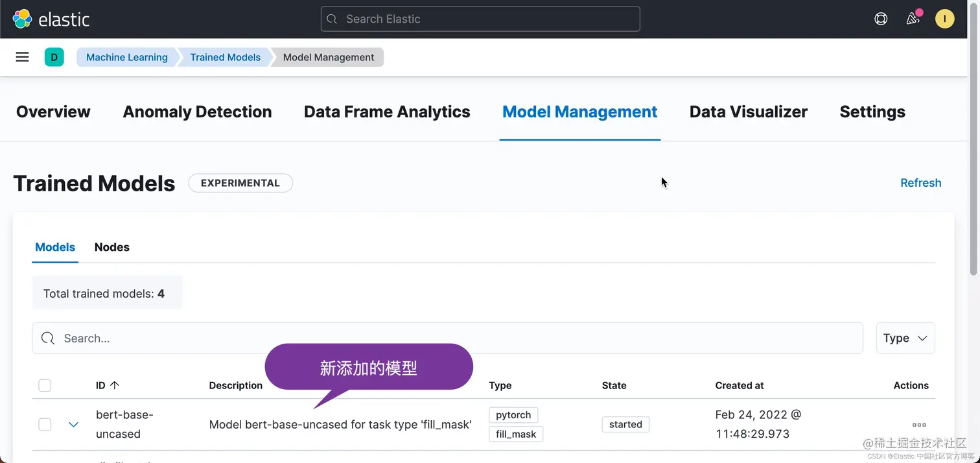980x463 pixels.
Task: Toggle the select-all models checkbox
Action: [x=45, y=385]
